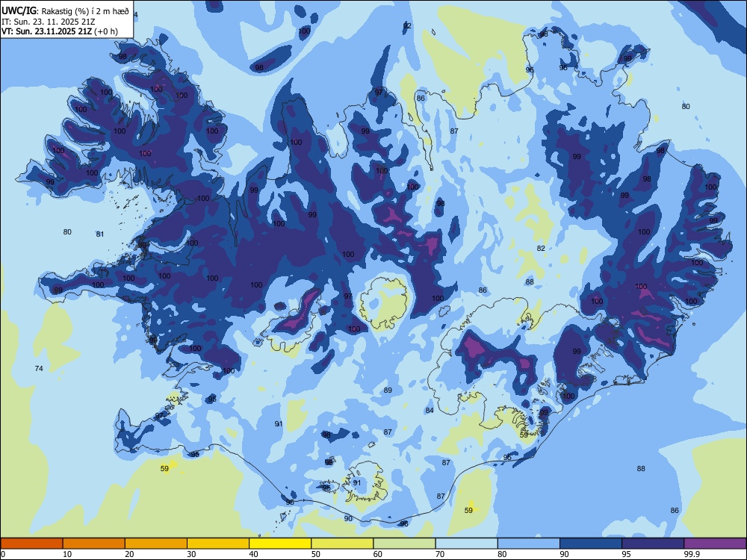Image resolution: width=747 pixels, height=560 pixels.
Task: Click the map value '84' near the southern glacier
Action: point(430,411)
